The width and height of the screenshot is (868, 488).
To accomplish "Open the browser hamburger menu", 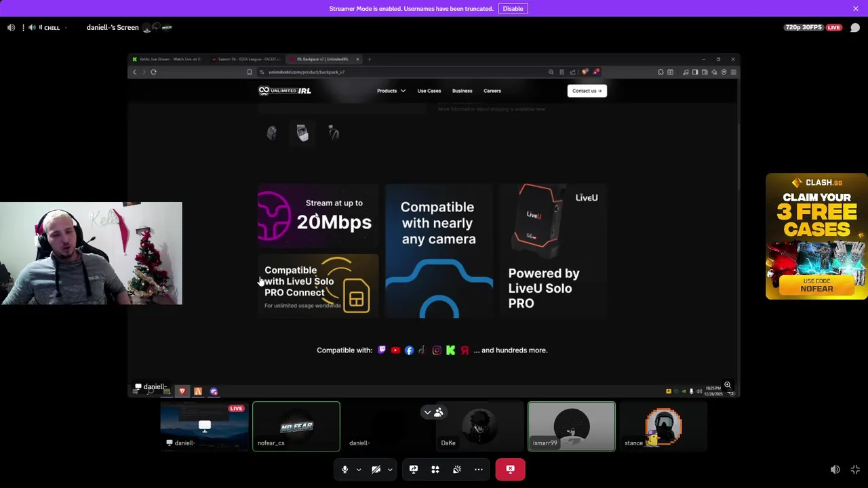I will tap(733, 72).
